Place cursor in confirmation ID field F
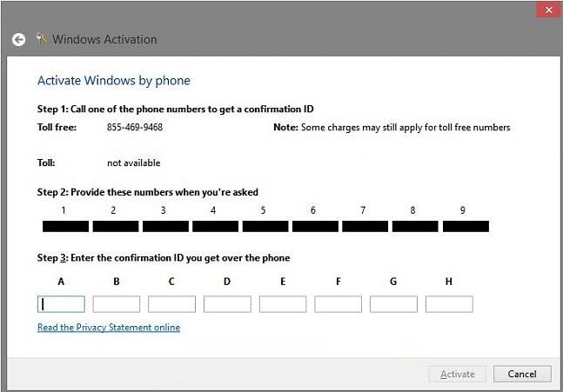This screenshot has height=392, width=563. (338, 304)
